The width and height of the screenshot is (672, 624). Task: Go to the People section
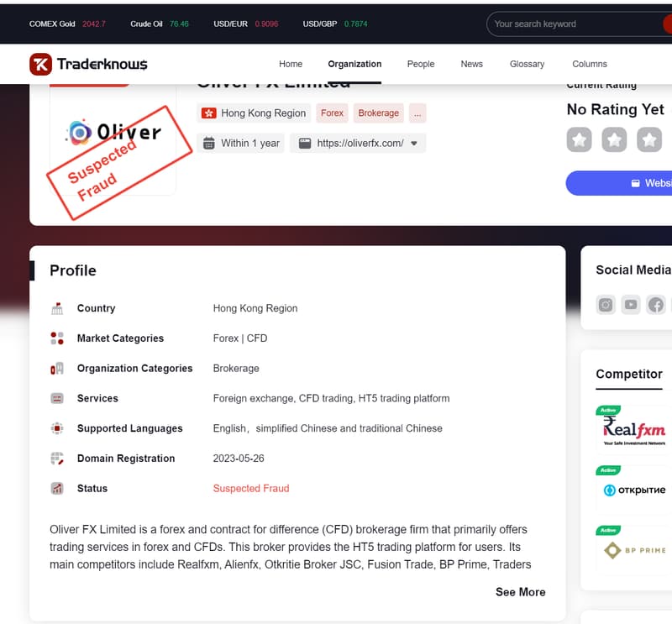(x=421, y=64)
